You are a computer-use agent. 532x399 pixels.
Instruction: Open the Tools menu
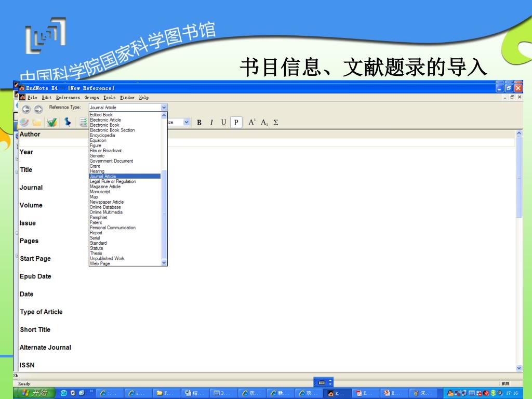coord(109,98)
